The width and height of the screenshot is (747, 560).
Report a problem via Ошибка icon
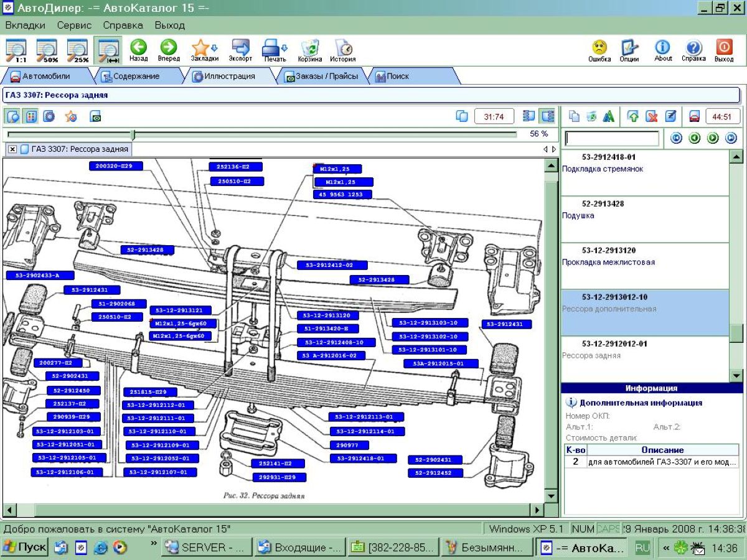599,49
